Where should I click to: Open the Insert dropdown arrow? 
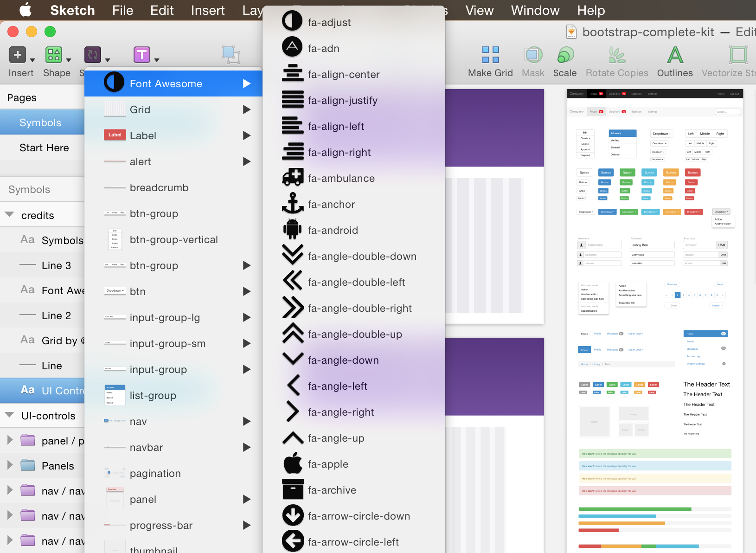pos(32,60)
